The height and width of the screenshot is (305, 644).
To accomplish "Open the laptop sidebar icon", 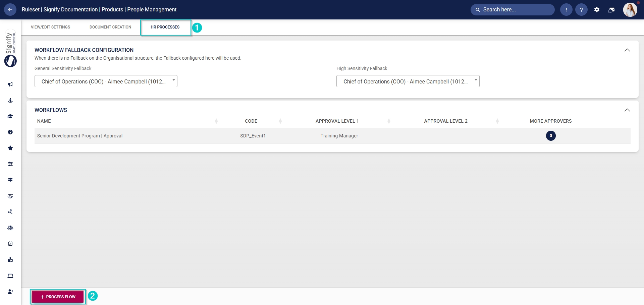I will point(10,276).
